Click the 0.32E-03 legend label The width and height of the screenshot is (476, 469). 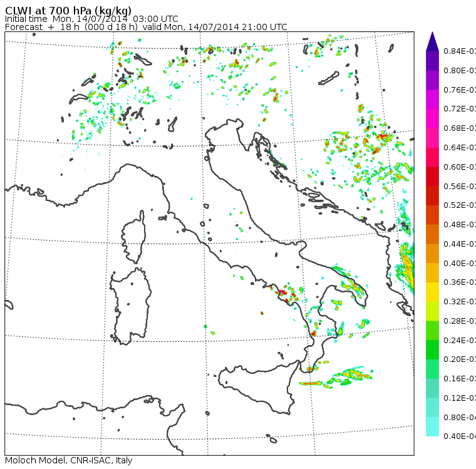(x=460, y=302)
